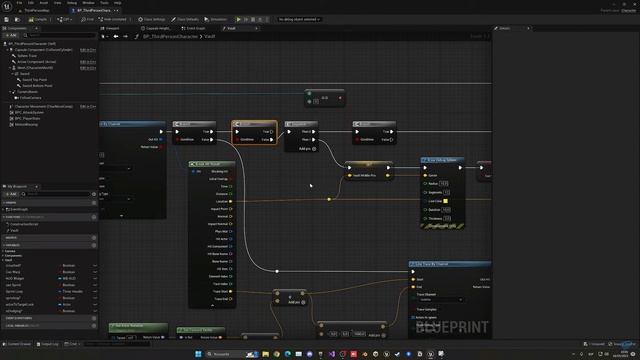Screen dimensions: 640x360
Task: Open the debug object selector dropdown
Action: point(299,19)
